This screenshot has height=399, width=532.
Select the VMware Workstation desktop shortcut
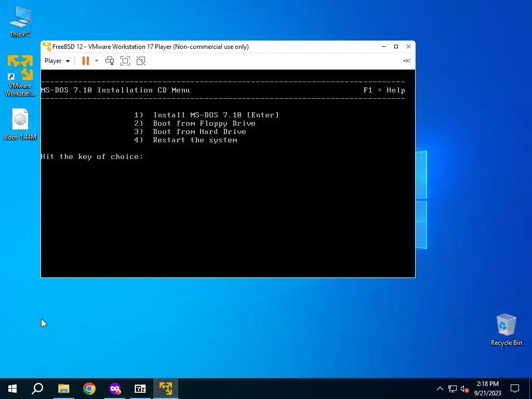tap(20, 75)
